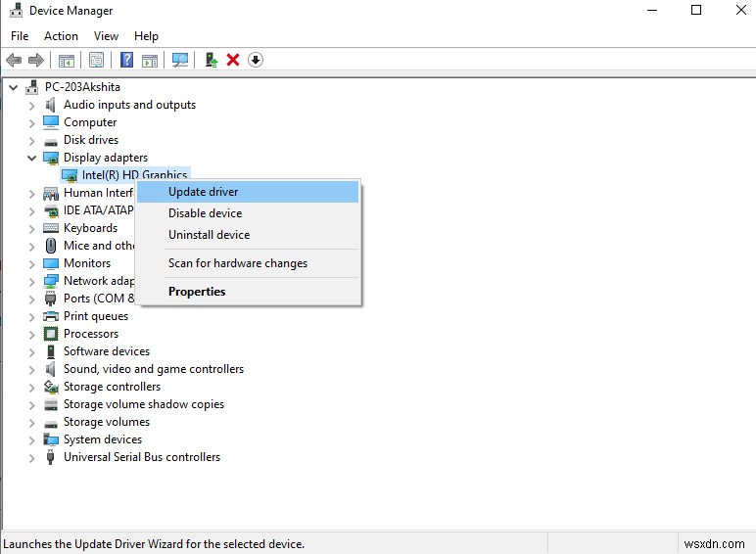Click the Display adapters icon
The image size is (756, 554).
(51, 158)
